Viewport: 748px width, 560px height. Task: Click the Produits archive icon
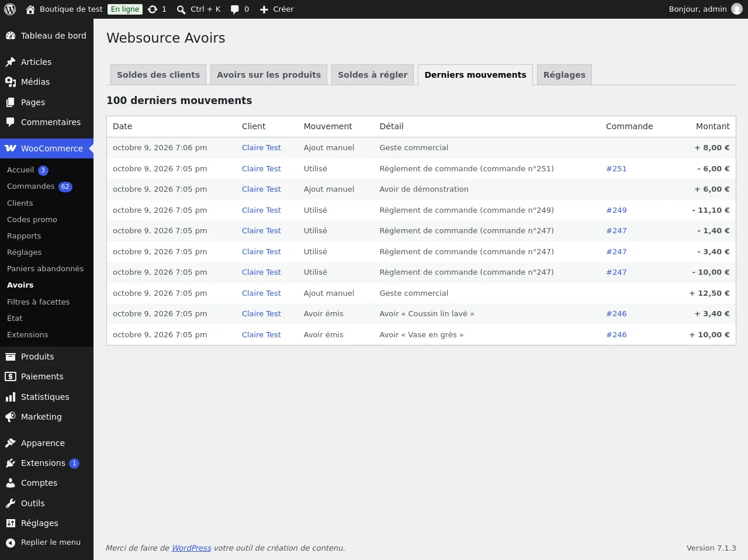11,357
